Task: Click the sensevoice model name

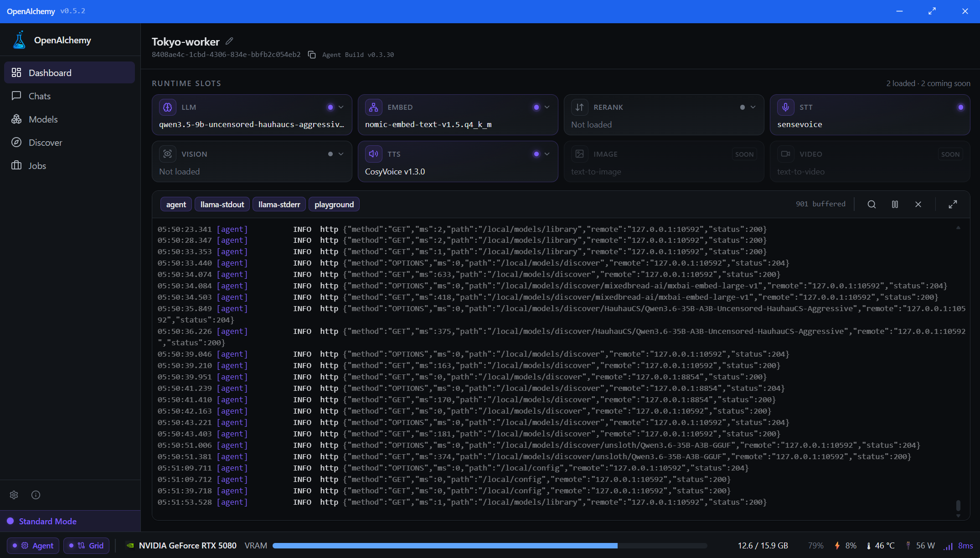Action: point(799,124)
